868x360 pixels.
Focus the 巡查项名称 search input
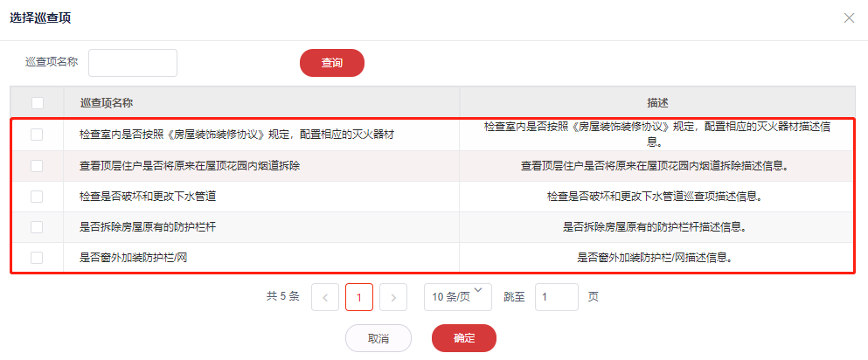click(x=133, y=63)
